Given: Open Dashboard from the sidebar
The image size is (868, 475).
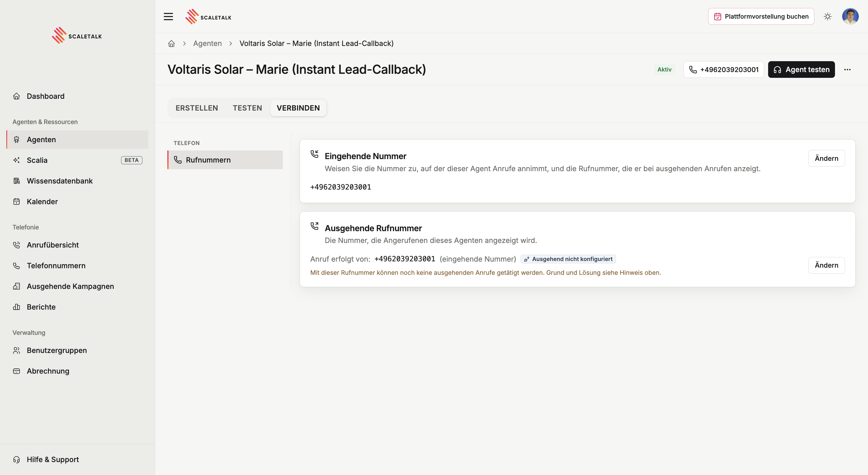Looking at the screenshot, I should tap(77, 96).
